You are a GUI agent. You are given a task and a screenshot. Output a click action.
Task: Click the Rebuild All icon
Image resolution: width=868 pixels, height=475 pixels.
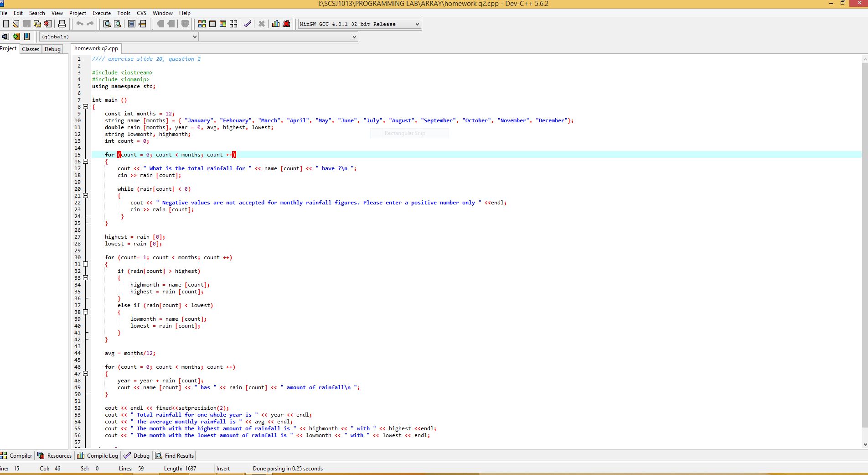click(233, 24)
